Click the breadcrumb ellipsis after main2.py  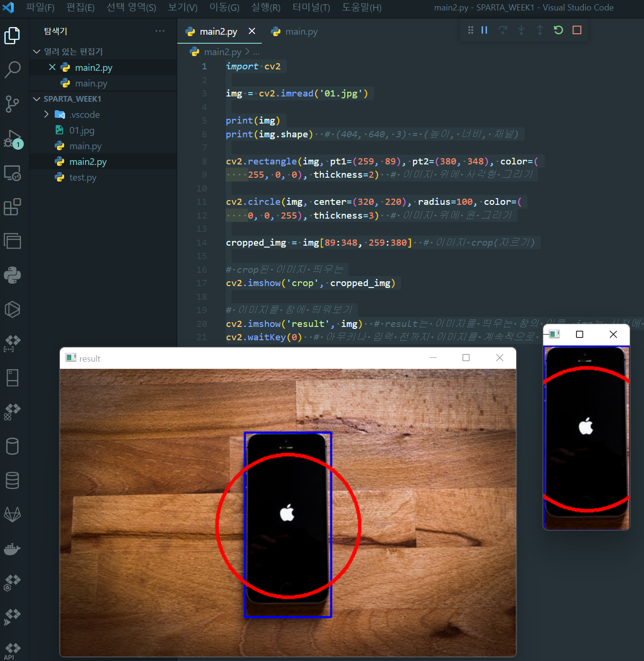tap(256, 52)
